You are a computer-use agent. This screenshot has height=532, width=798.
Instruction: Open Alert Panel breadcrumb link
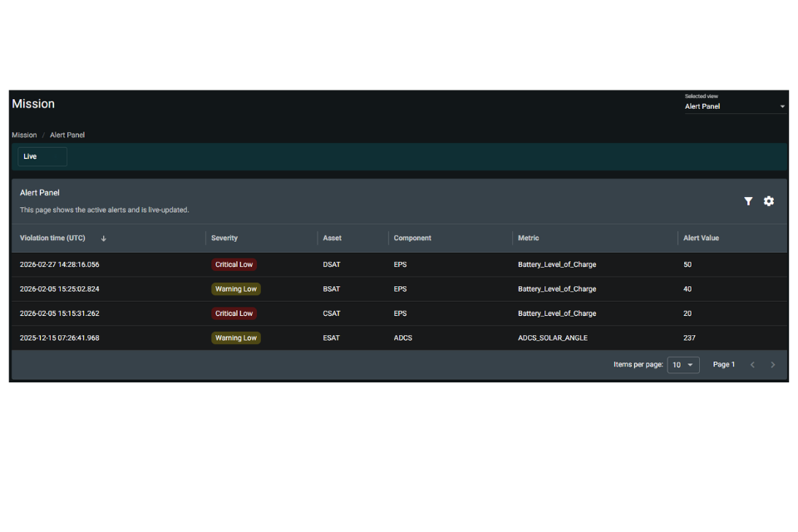(x=67, y=135)
